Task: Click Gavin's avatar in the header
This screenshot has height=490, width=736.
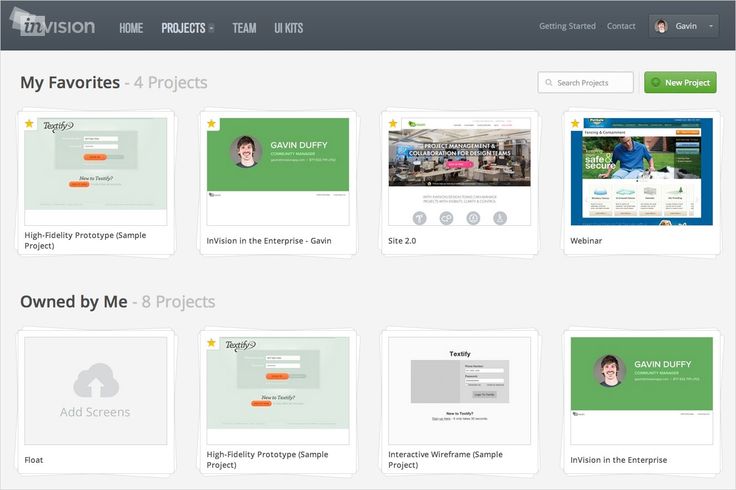Action: coord(661,26)
